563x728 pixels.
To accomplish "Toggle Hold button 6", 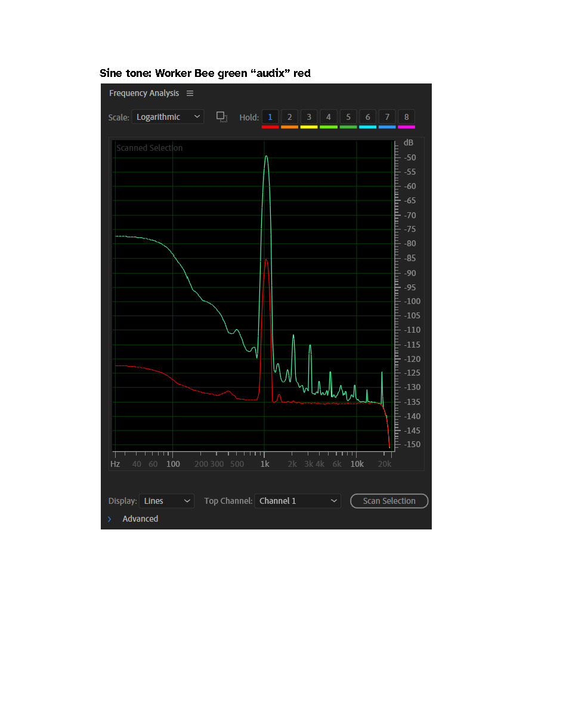I will pyautogui.click(x=367, y=117).
